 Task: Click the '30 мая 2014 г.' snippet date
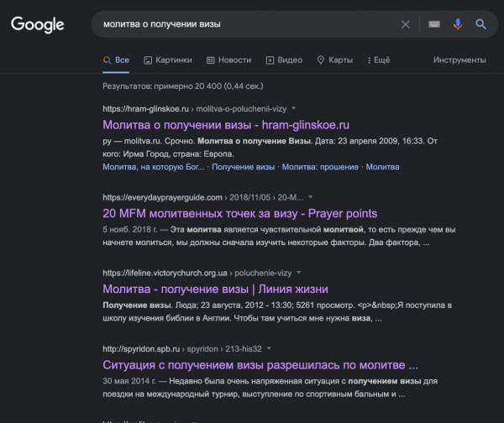click(129, 381)
